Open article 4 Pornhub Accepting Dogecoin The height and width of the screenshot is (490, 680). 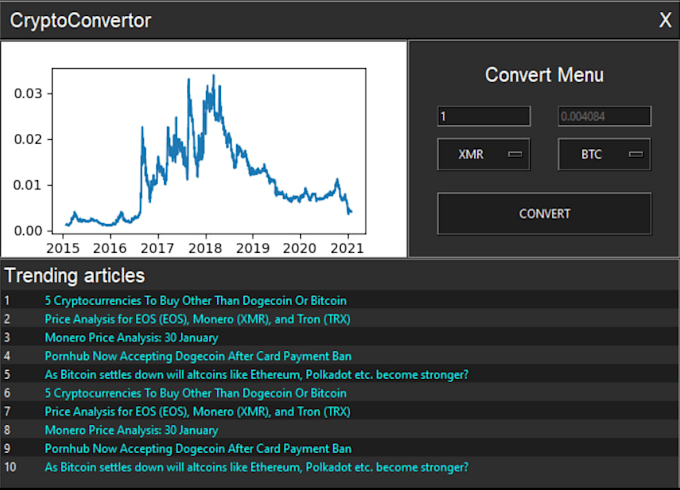tap(198, 356)
